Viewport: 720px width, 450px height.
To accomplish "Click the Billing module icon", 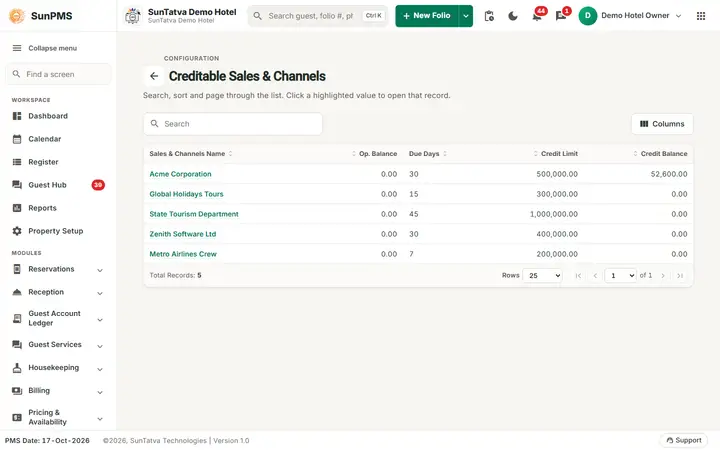I will pos(17,391).
